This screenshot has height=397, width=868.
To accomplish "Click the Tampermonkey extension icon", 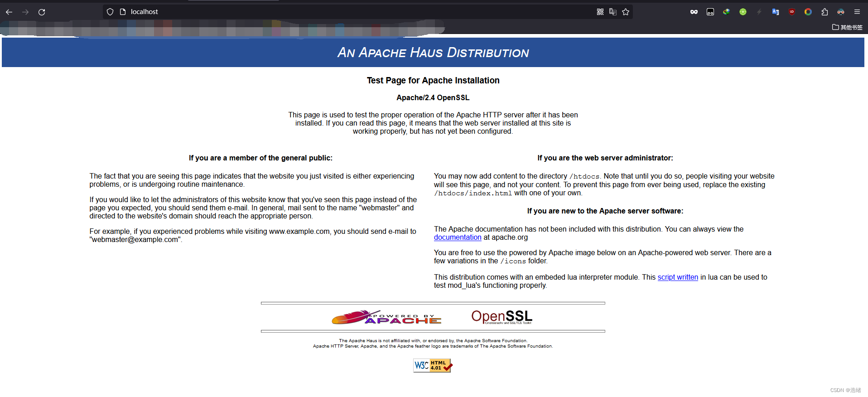I will click(x=710, y=12).
